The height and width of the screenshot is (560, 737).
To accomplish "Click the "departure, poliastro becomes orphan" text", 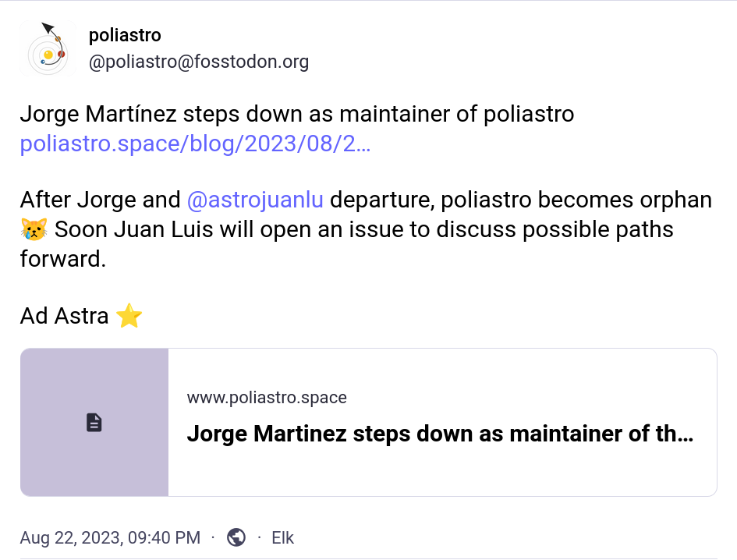I will [521, 200].
